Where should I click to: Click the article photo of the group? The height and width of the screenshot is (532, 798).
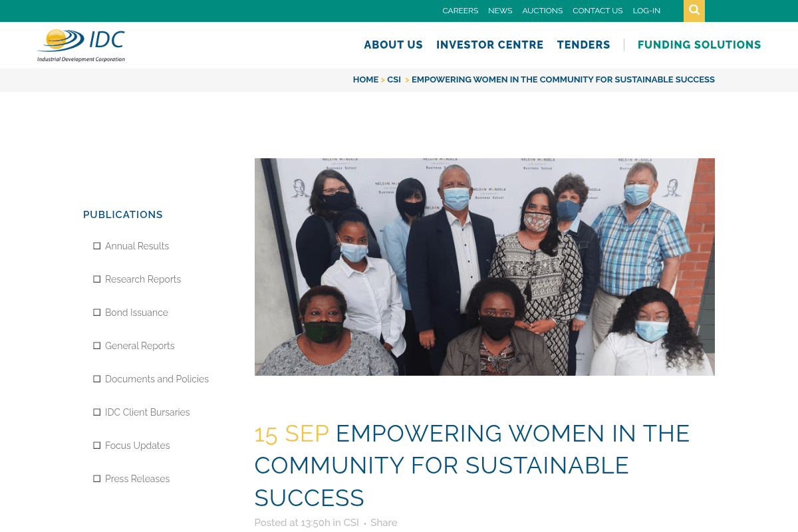[484, 266]
